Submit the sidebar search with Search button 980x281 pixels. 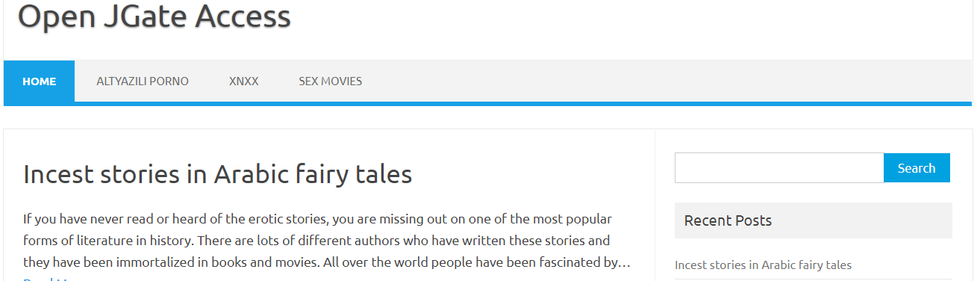pyautogui.click(x=917, y=168)
